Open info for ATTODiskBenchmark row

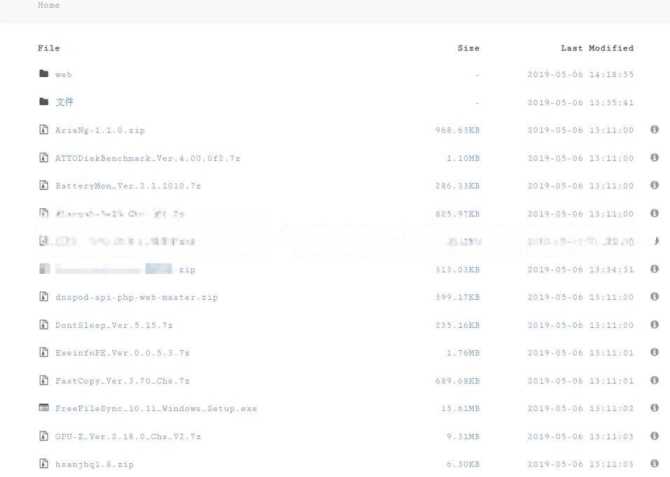[x=655, y=158]
